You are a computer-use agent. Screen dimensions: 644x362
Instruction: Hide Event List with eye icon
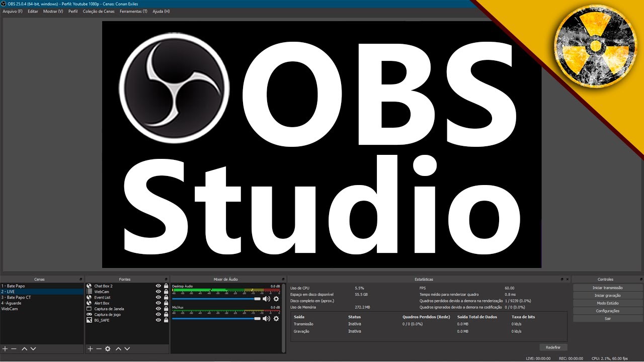point(158,298)
